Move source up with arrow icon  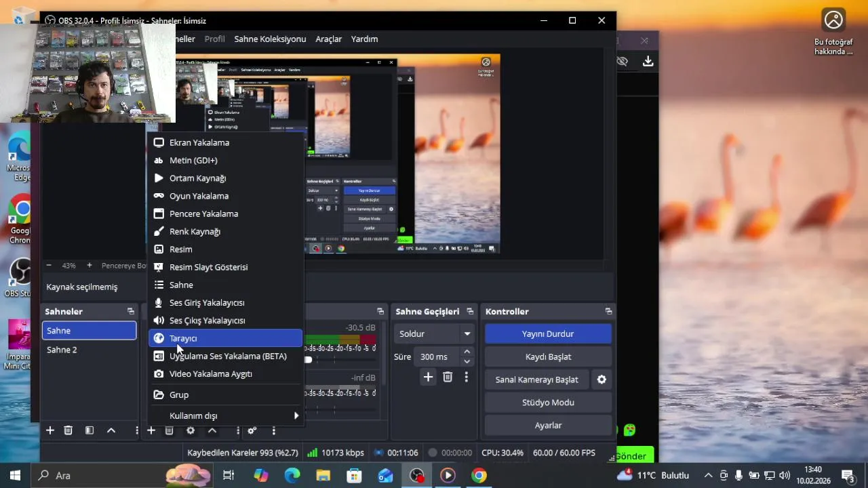212,430
